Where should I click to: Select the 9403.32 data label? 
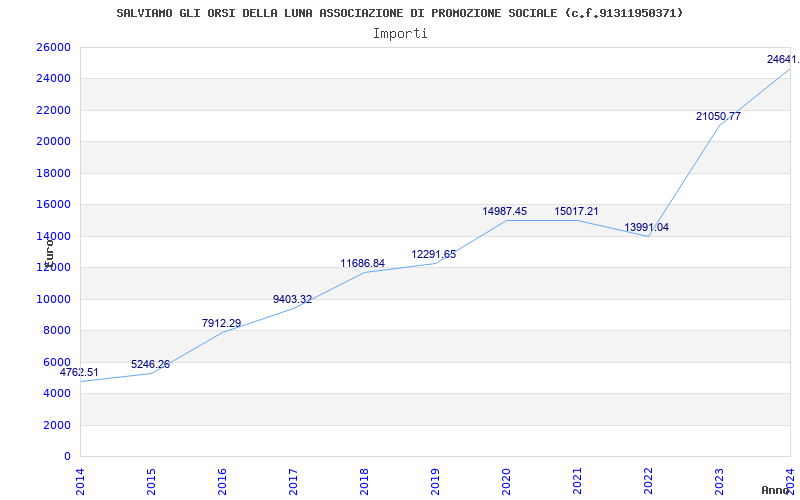click(292, 299)
